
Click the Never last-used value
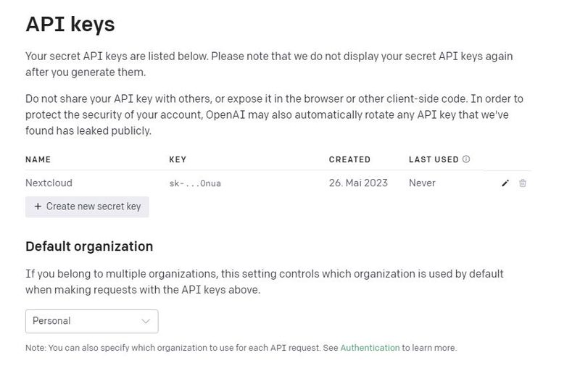(x=422, y=183)
